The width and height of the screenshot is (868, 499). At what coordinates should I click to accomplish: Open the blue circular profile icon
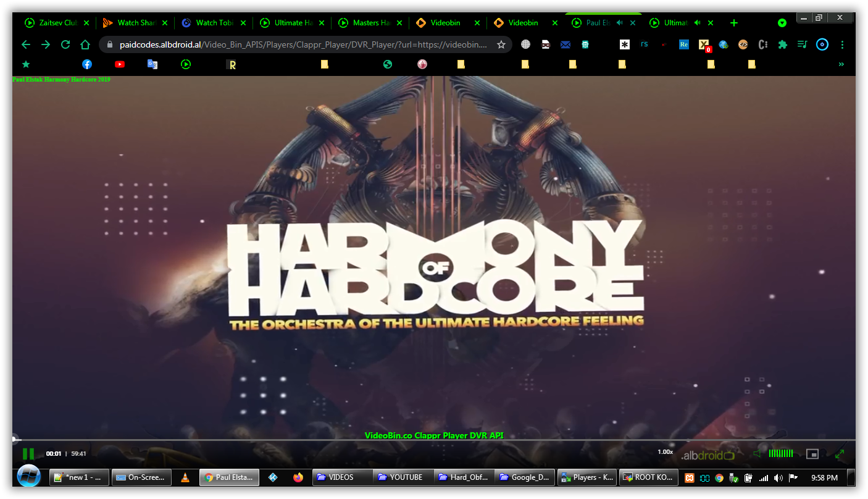pos(822,44)
